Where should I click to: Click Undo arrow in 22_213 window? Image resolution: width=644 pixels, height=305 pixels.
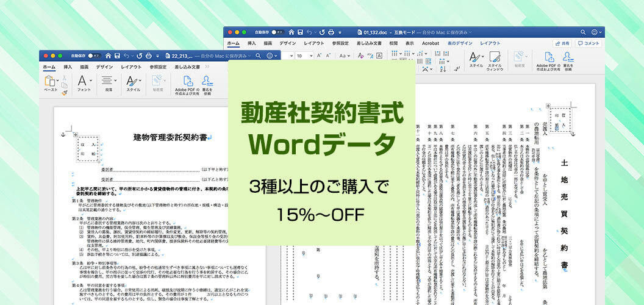point(126,56)
